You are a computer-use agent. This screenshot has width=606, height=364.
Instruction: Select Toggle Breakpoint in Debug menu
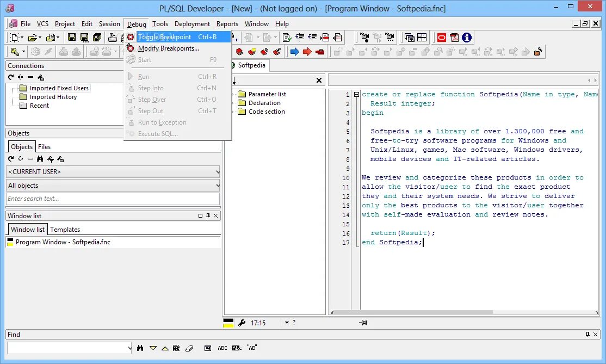pyautogui.click(x=177, y=36)
